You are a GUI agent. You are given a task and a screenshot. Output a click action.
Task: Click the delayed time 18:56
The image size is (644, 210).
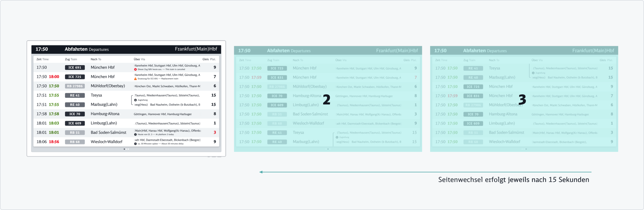click(54, 142)
